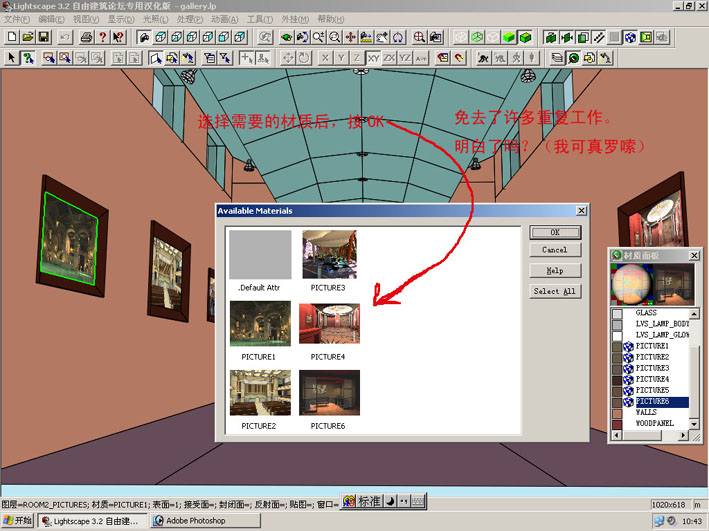Screen dimensions: 709x531
Task: Toggle the YZ plane constraint
Action: coord(405,58)
